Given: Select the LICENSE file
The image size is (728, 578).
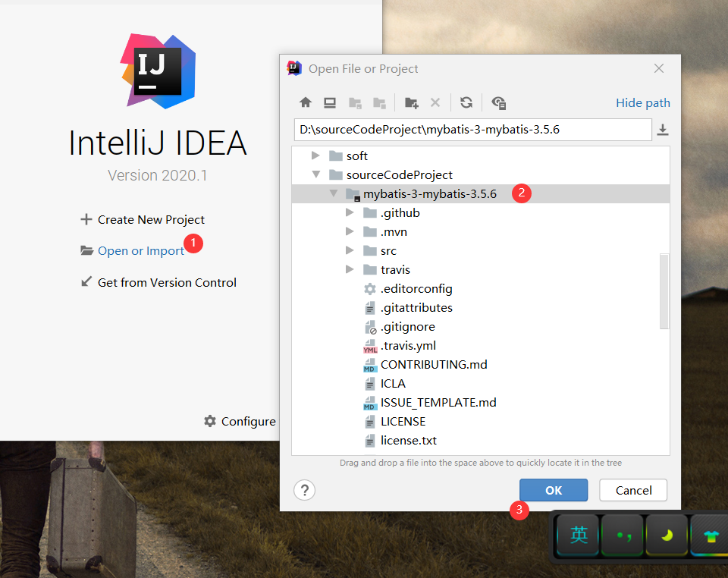Looking at the screenshot, I should 394,422.
